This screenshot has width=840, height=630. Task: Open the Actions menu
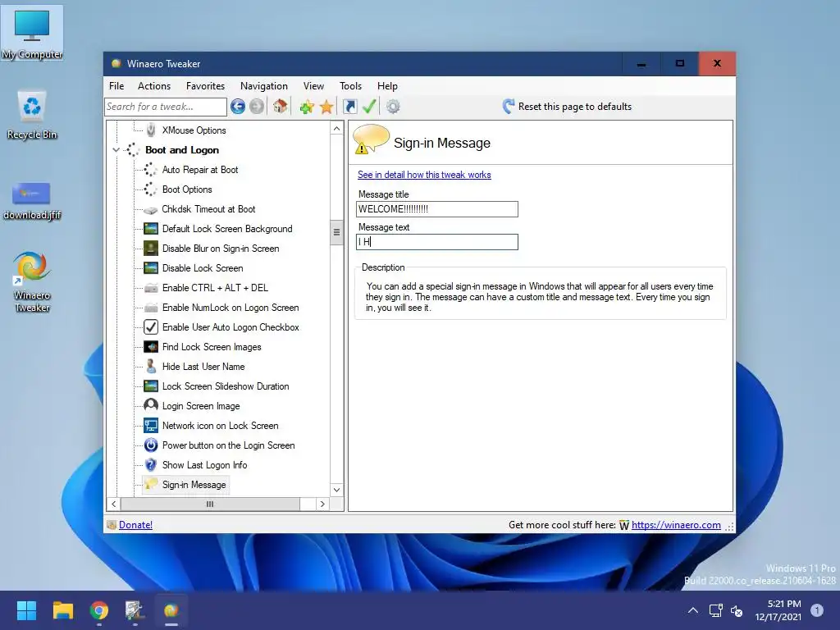154,85
